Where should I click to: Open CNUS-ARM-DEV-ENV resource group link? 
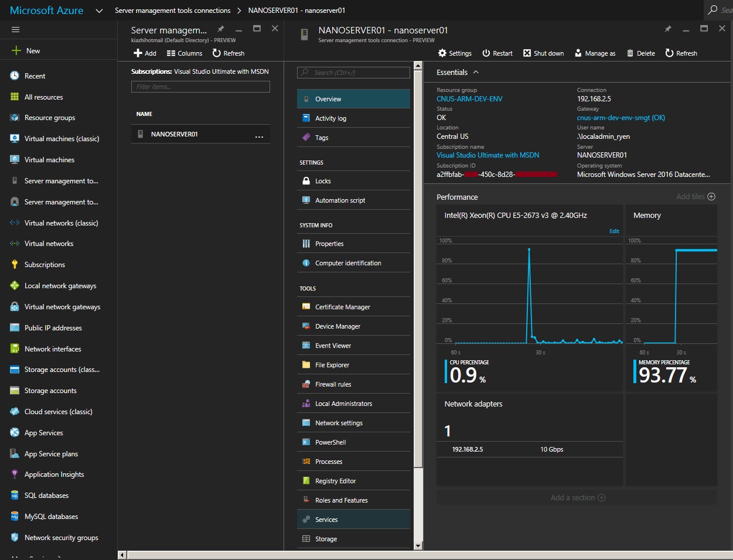coord(469,99)
